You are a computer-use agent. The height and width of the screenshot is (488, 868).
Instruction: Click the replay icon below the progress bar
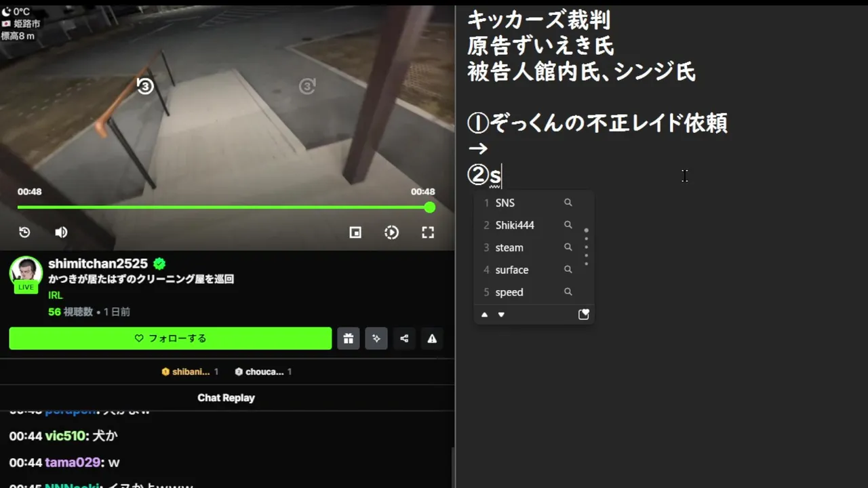[24, 232]
